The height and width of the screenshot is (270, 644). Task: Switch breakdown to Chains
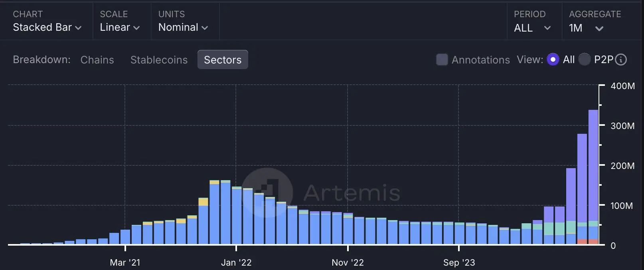click(97, 60)
